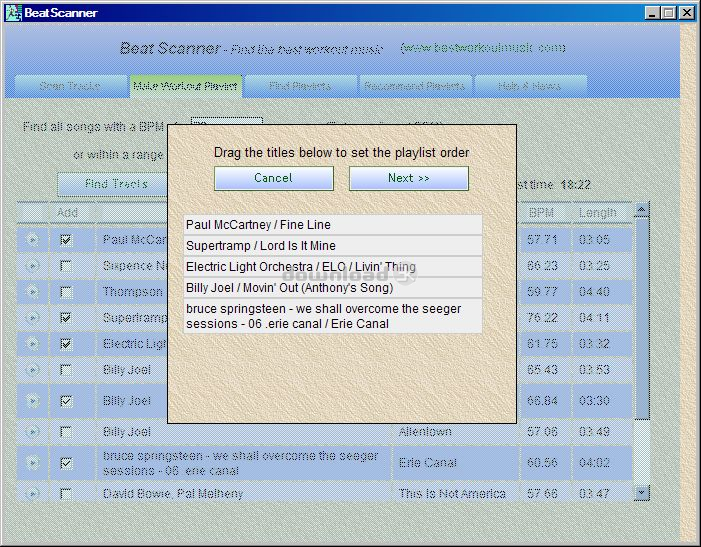
Task: Click the 04:02 length cell
Action: tap(602, 463)
